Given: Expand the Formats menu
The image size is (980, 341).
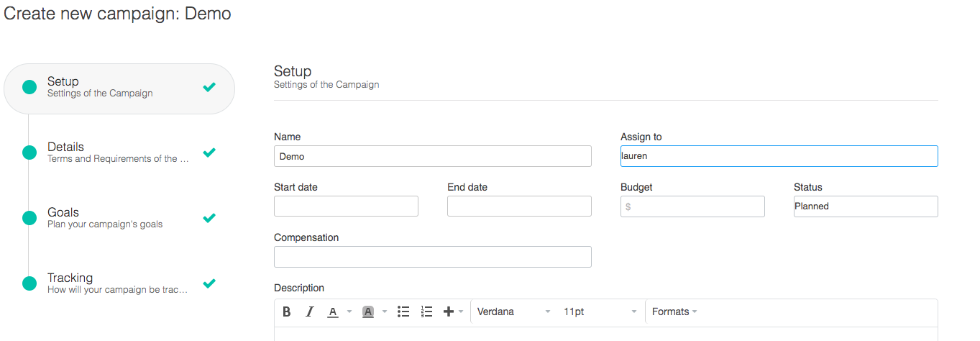Looking at the screenshot, I should tap(674, 312).
